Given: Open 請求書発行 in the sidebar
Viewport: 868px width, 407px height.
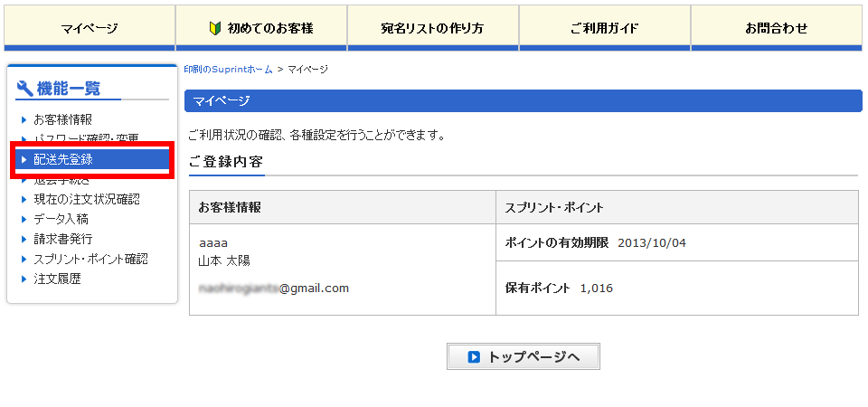Looking at the screenshot, I should pyautogui.click(x=62, y=239).
